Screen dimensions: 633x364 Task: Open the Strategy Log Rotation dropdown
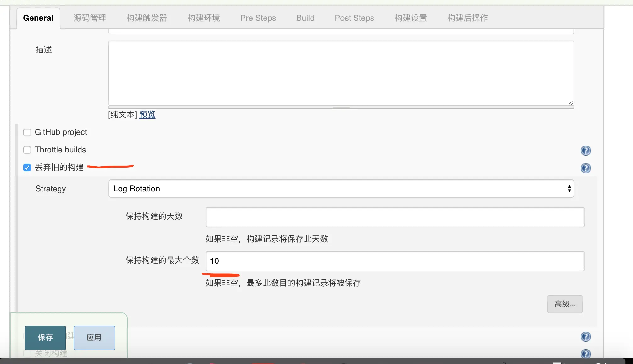point(341,189)
